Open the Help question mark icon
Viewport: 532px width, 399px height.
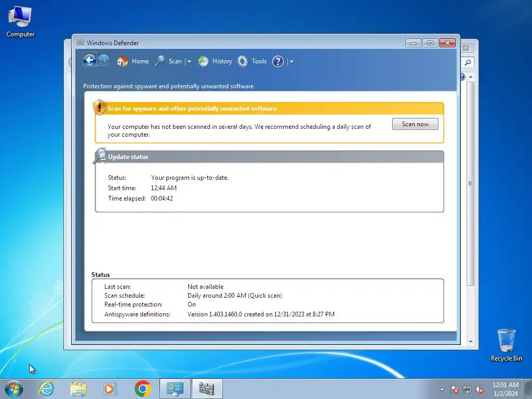[278, 61]
